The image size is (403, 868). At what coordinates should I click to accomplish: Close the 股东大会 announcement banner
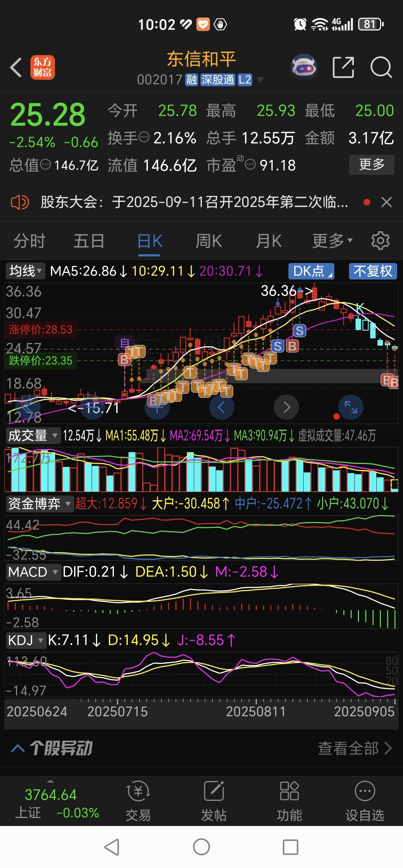387,202
